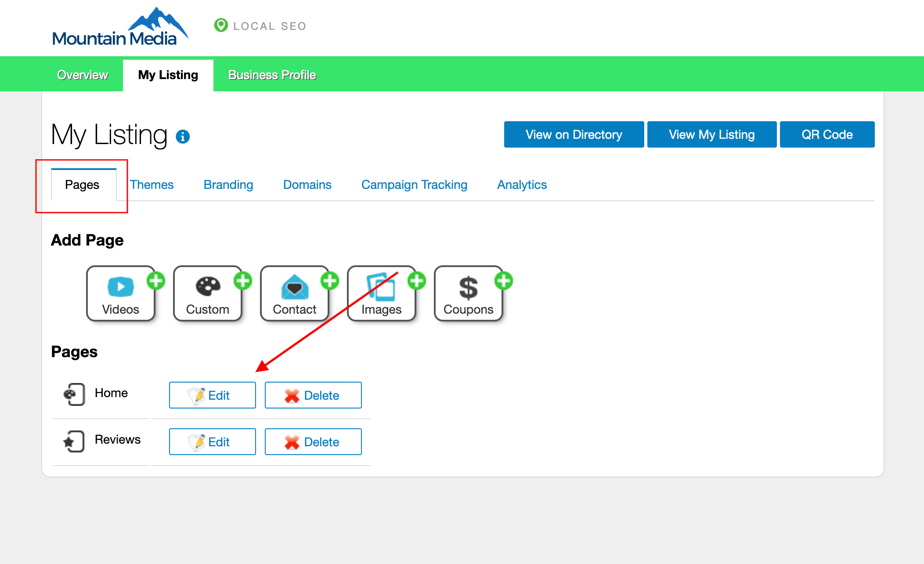The image size is (924, 564).
Task: Add a Contact page
Action: (295, 293)
